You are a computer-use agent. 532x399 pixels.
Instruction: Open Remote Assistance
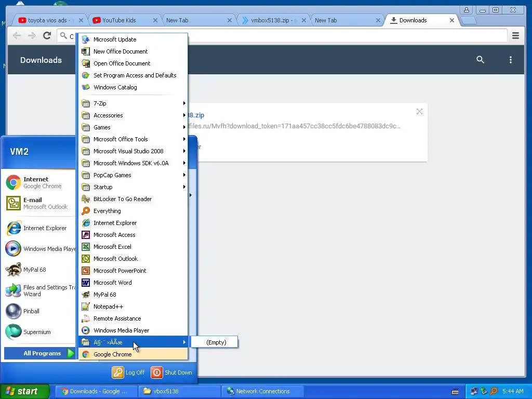pos(133,318)
